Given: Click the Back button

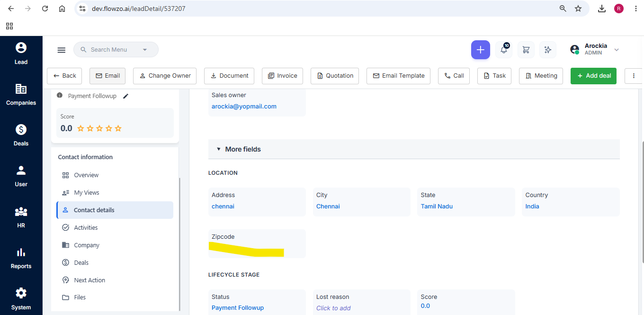Looking at the screenshot, I should click(64, 76).
